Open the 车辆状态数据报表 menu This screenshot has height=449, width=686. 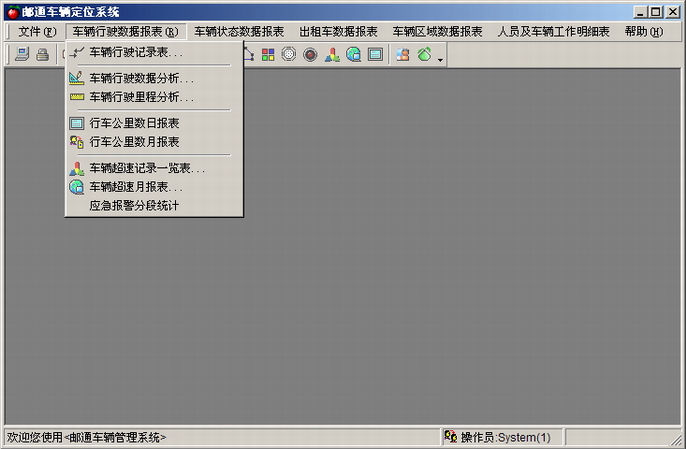tap(239, 32)
